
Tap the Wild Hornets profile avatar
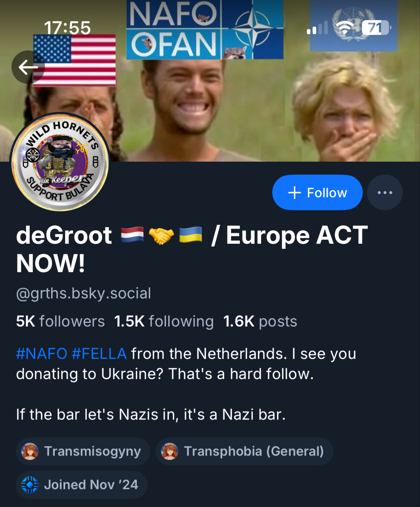coord(60,162)
